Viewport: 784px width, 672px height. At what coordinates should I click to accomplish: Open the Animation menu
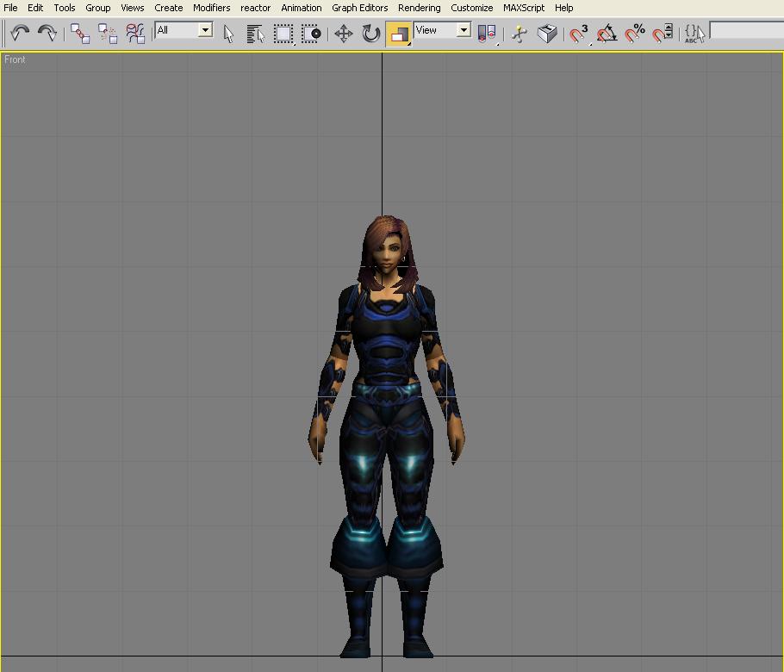(x=301, y=8)
